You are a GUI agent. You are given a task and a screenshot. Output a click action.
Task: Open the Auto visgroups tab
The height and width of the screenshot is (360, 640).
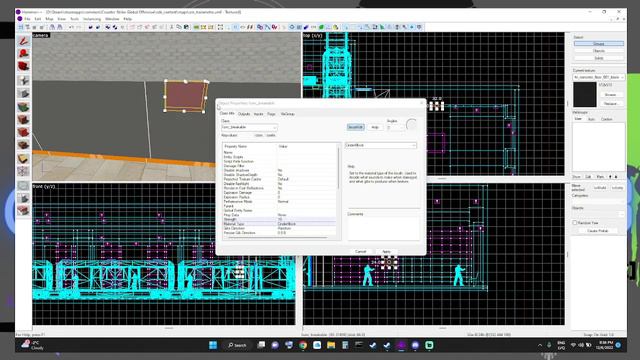pyautogui.click(x=591, y=119)
